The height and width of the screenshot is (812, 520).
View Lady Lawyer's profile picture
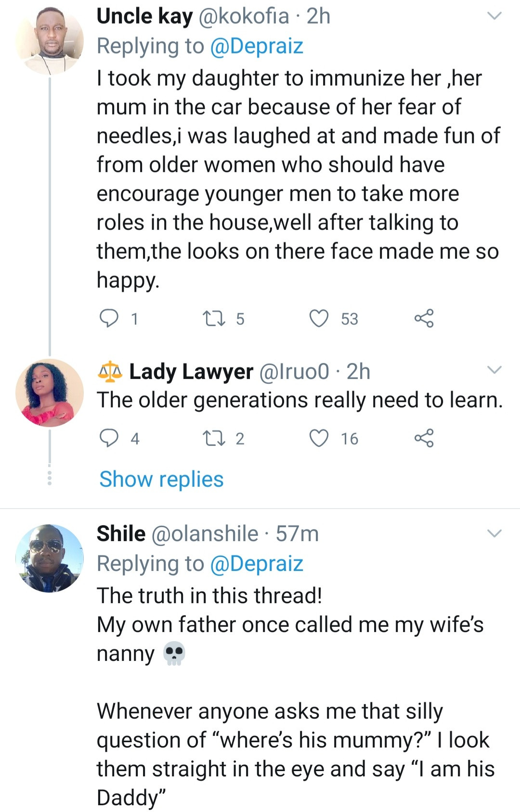[50, 393]
